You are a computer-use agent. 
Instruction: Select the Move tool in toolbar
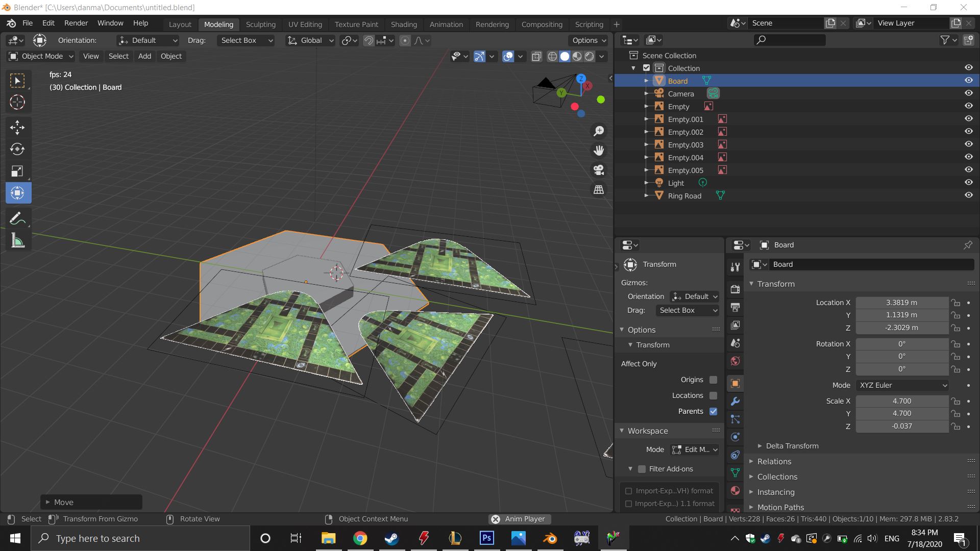click(x=17, y=128)
